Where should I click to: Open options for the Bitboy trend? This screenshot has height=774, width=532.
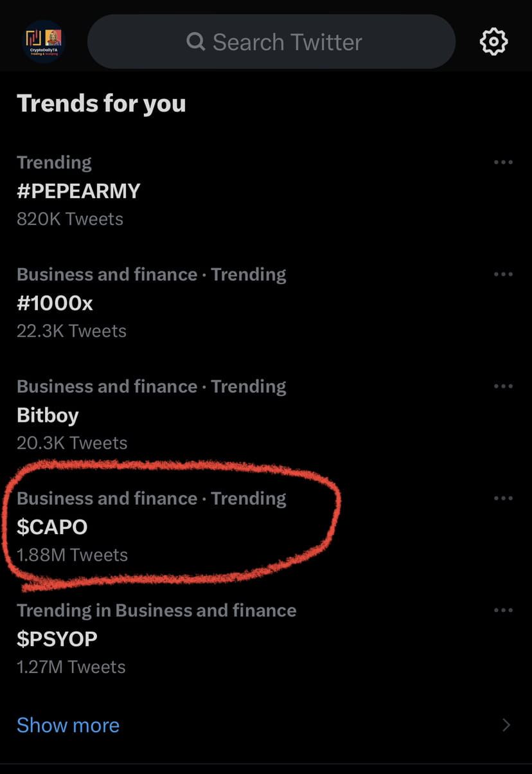tap(503, 386)
